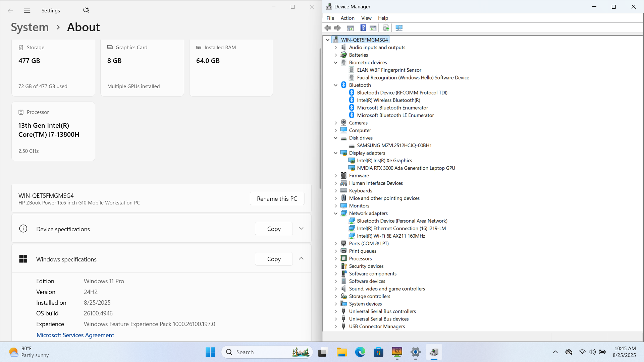Viewport: 644px width, 362px height.
Task: Copy the Windows specifications
Action: coord(274,259)
